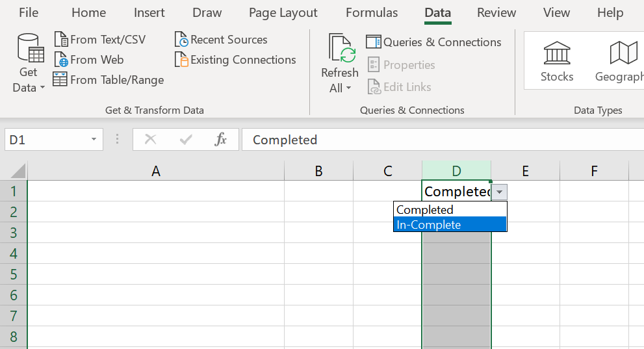Expand the Name Box dropdown
This screenshot has height=349, width=644.
[94, 139]
